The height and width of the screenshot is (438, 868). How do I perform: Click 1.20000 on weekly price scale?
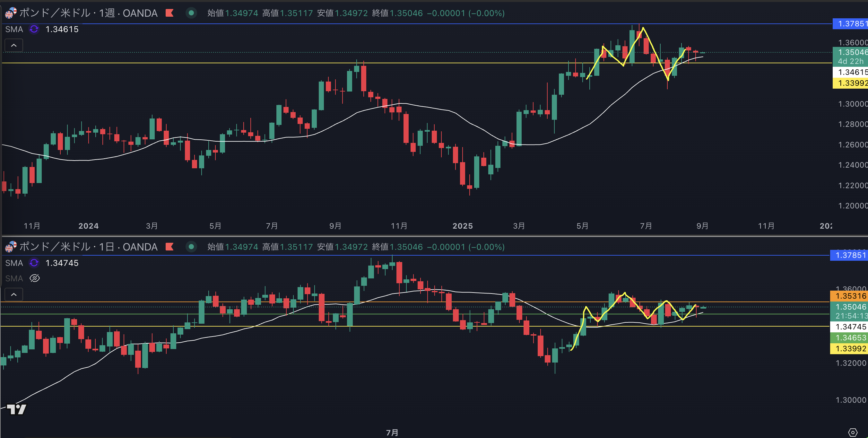pyautogui.click(x=852, y=206)
